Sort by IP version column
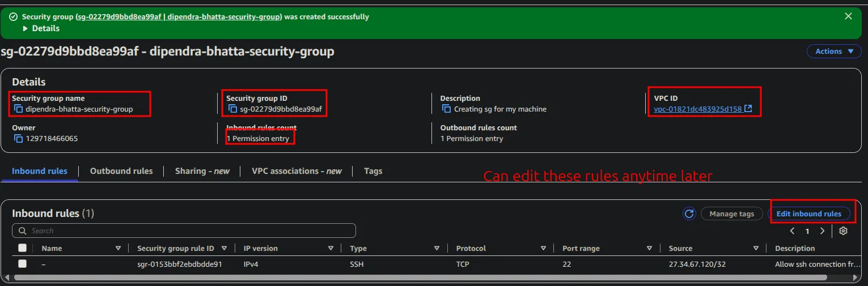Screen dimensions: 868x286 click(x=331, y=248)
